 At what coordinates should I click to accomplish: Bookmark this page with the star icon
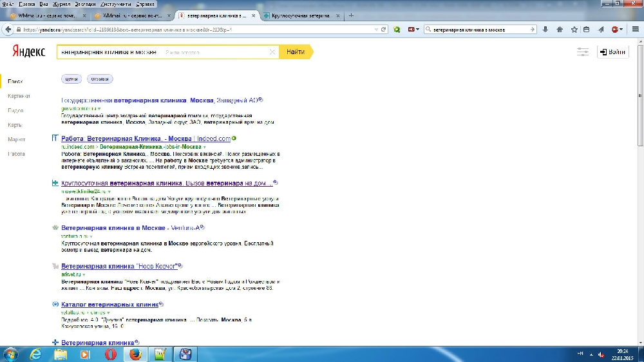(x=574, y=30)
